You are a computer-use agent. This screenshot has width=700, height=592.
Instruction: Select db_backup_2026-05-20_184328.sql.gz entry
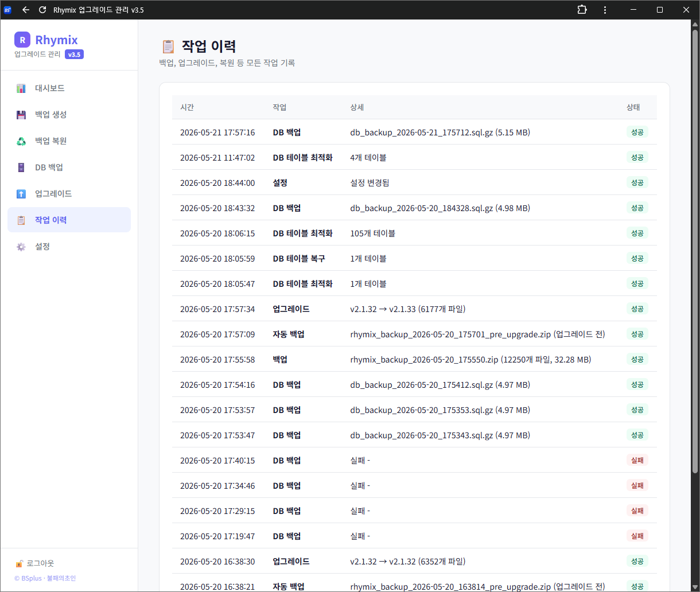[x=440, y=208]
